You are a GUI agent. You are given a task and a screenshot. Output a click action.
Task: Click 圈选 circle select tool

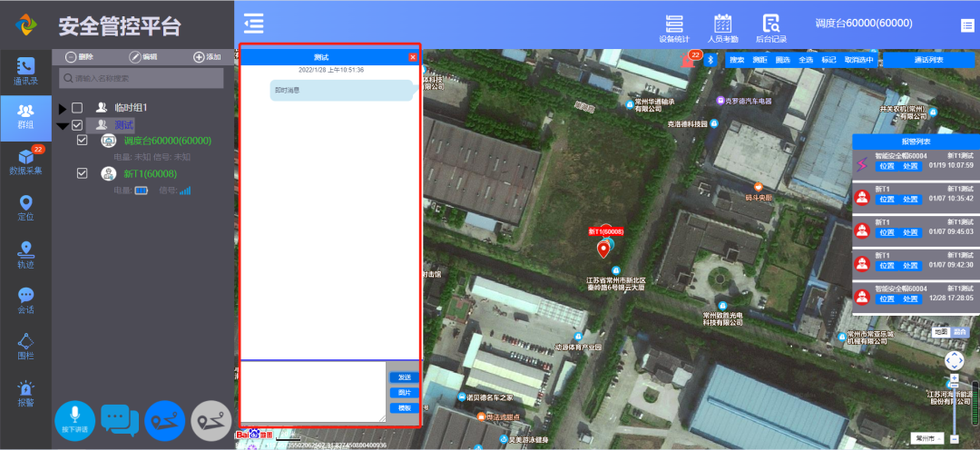(782, 60)
